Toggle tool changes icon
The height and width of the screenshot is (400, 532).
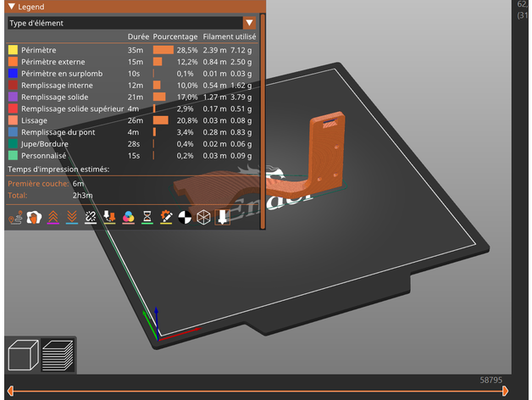pyautogui.click(x=109, y=217)
